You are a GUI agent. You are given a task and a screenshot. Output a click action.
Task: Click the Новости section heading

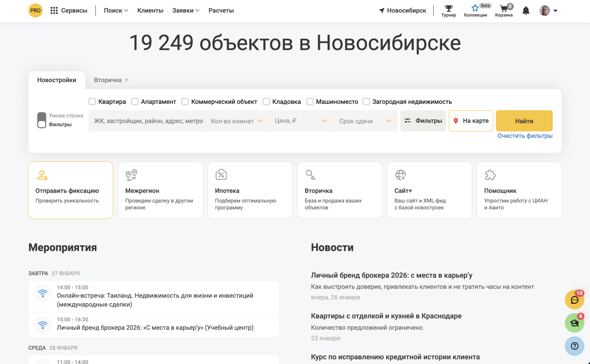coord(332,247)
